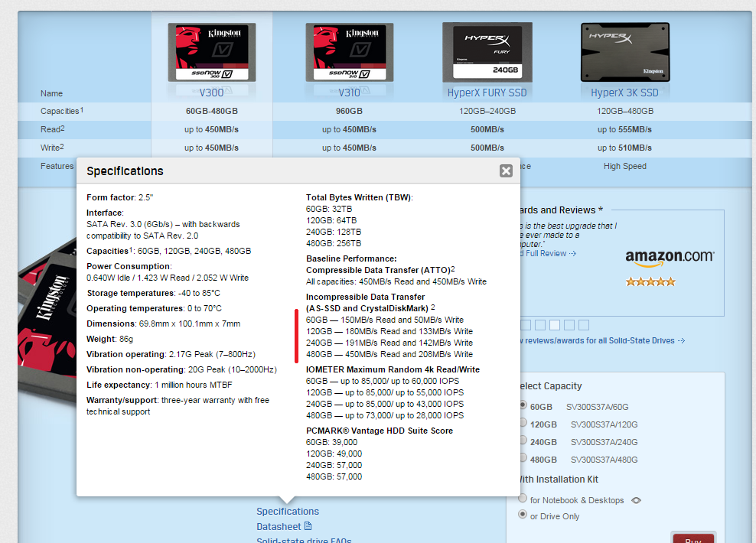756x543 pixels.
Task: Click the HyperX 3K write speed 510MB/s
Action: coord(625,148)
